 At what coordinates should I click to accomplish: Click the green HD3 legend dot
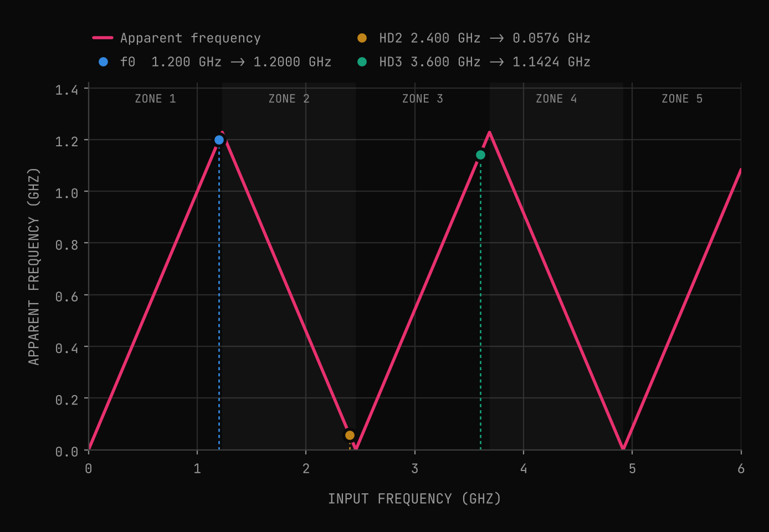362,62
